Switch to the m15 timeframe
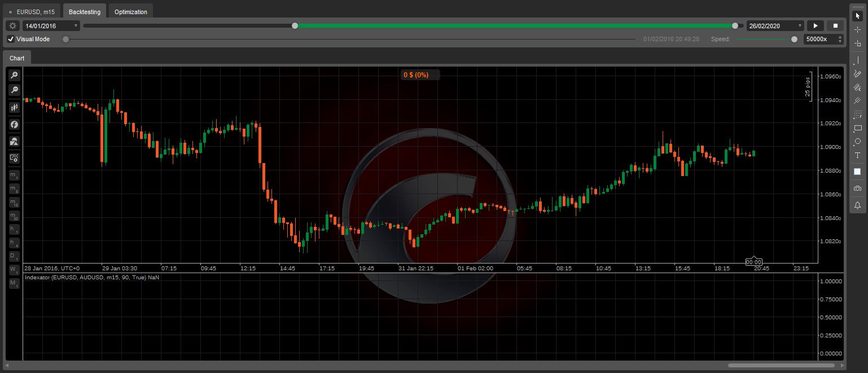 point(14,203)
